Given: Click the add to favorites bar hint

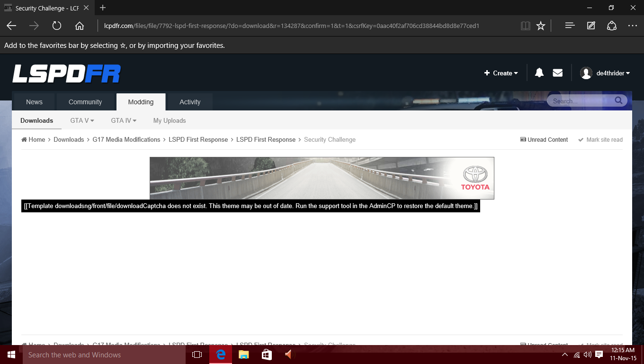Looking at the screenshot, I should 114,45.
